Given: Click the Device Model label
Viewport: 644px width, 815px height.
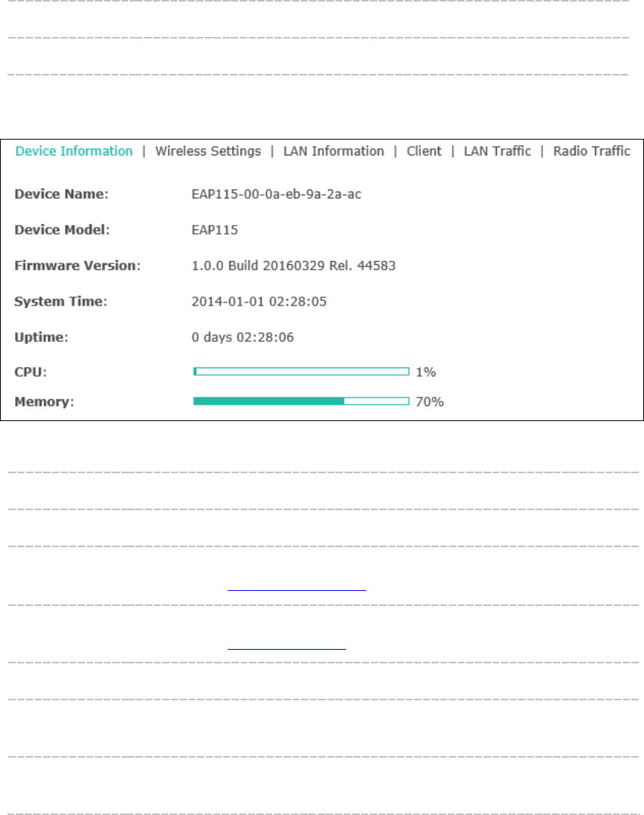Looking at the screenshot, I should tap(62, 229).
